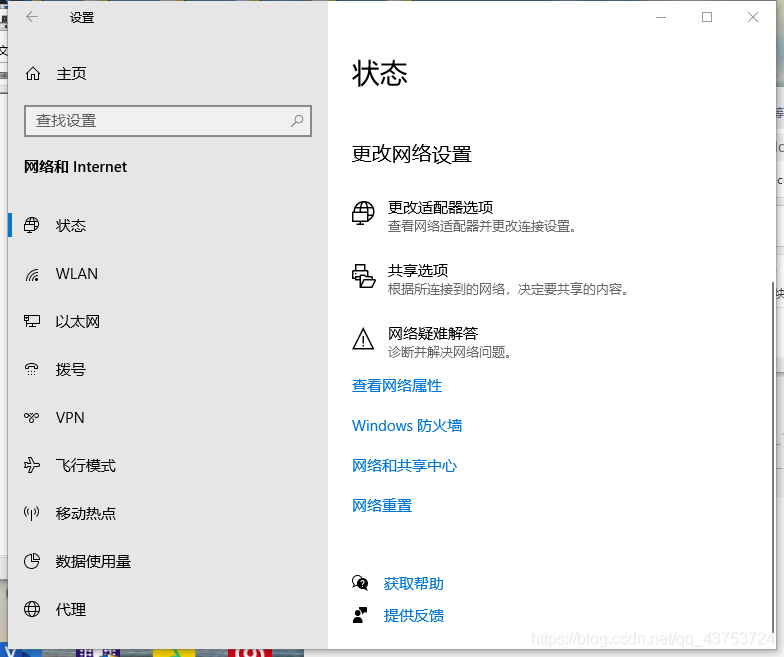784x657 pixels.
Task: Maximize the Settings window
Action: click(x=707, y=17)
